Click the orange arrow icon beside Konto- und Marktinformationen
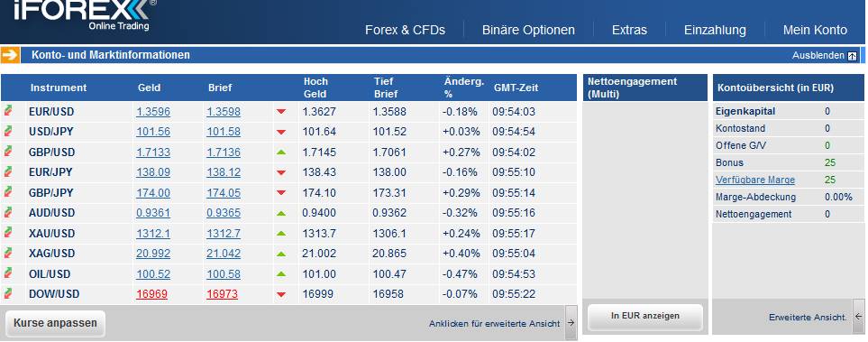This screenshot has height=342, width=868. 11,55
